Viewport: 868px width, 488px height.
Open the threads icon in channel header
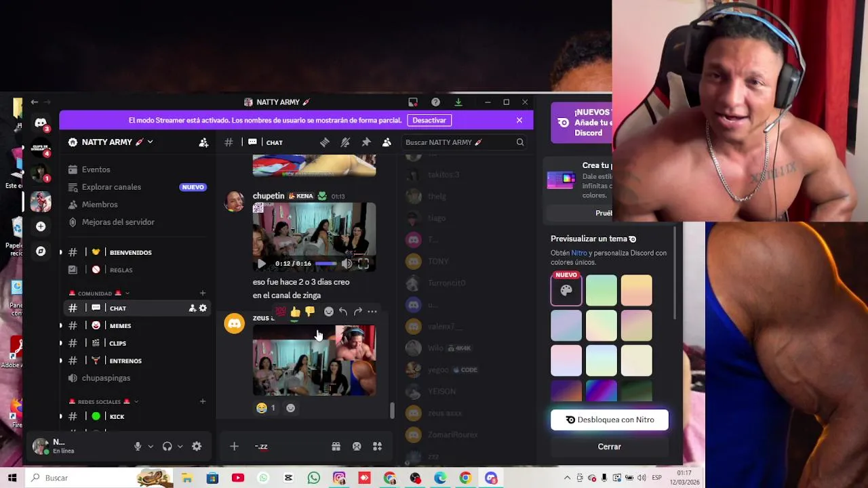pos(325,142)
